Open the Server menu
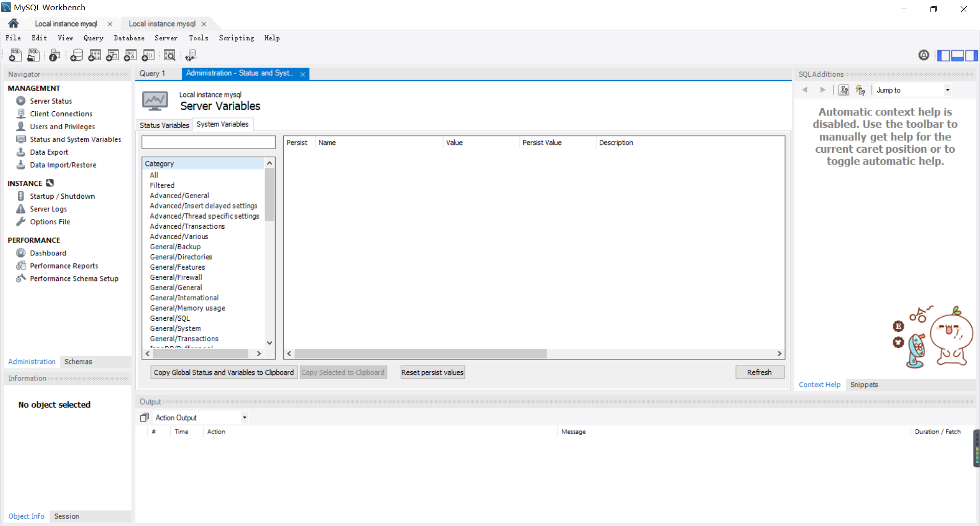The image size is (980, 526). click(166, 38)
